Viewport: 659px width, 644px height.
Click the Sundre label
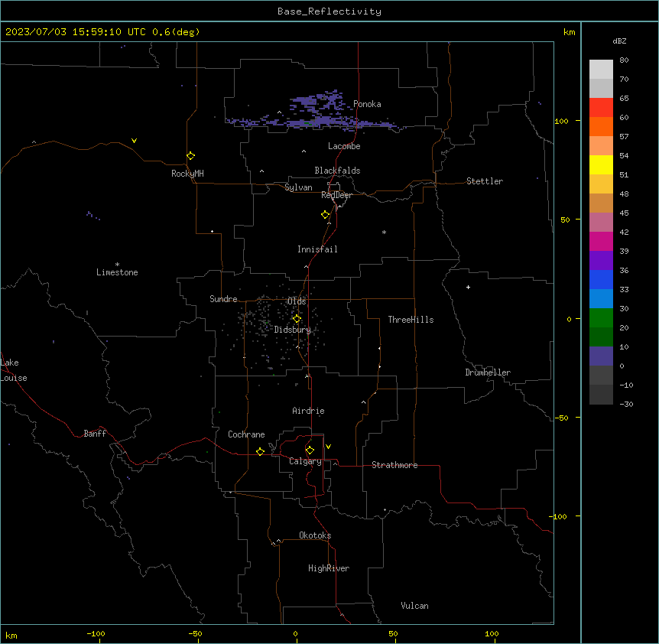223,299
